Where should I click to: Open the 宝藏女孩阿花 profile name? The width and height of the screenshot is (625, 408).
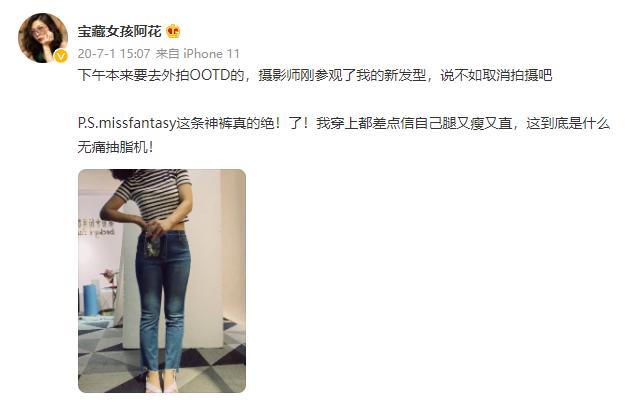(120, 31)
